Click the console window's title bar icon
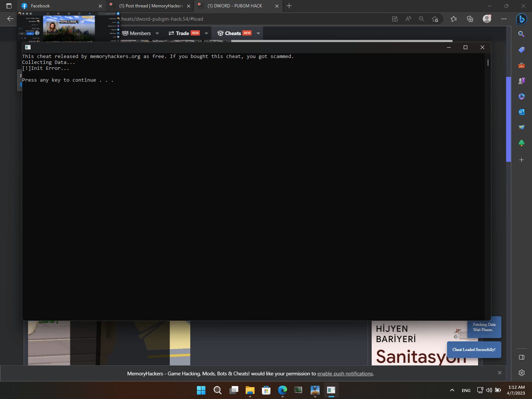Screen dimensions: 532x399 coord(28,47)
